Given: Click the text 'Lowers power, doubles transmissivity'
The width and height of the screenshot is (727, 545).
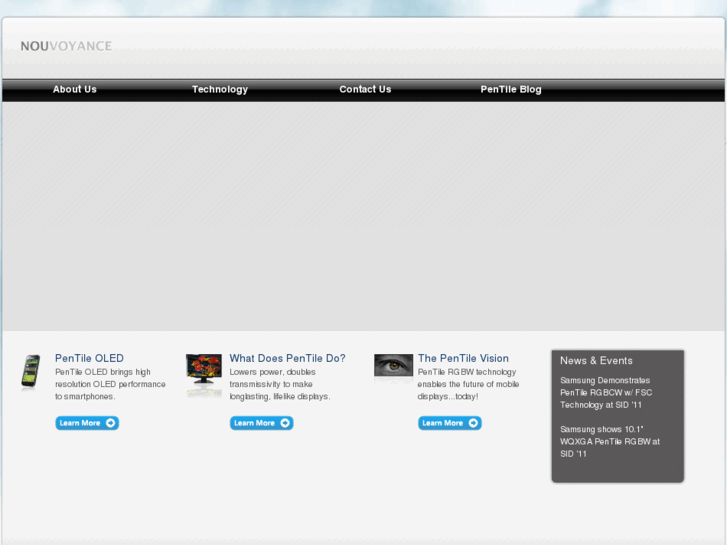Looking at the screenshot, I should [x=280, y=384].
